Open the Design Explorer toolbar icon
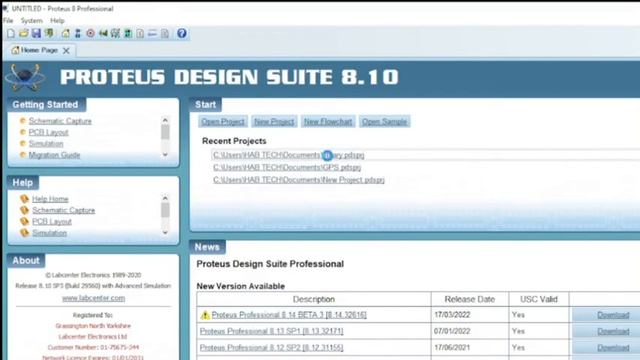This screenshot has width=640, height=360. click(x=128, y=33)
